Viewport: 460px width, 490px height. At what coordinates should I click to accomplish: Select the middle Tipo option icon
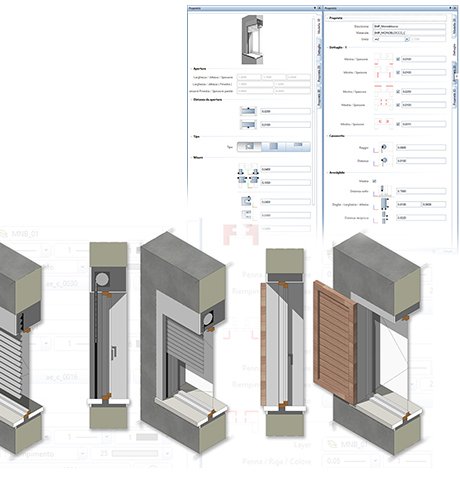[x=273, y=146]
